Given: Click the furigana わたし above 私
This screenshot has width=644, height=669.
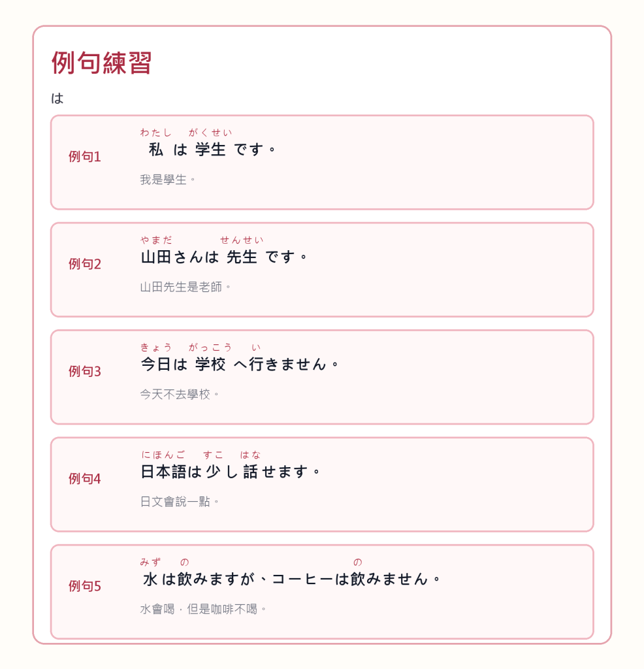Looking at the screenshot, I should pyautogui.click(x=155, y=133).
